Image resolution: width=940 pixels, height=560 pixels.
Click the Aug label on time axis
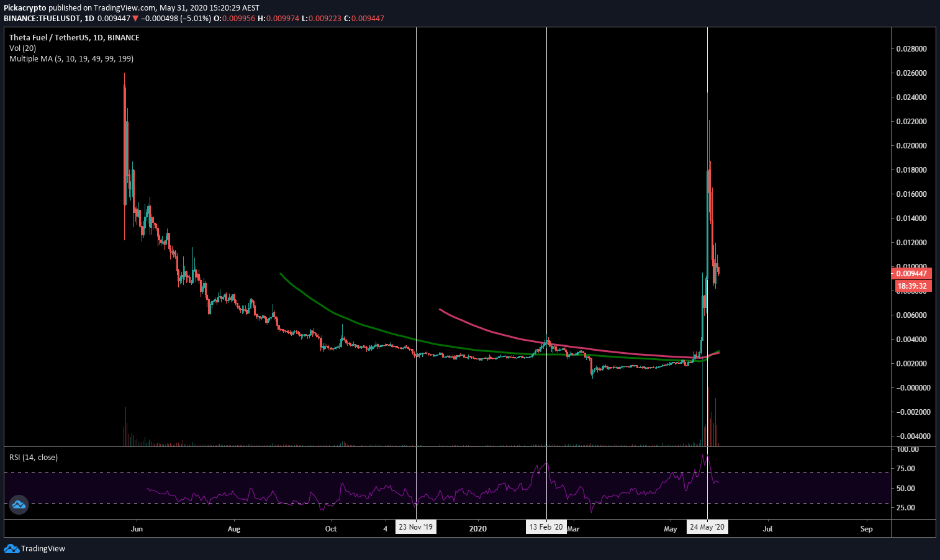point(234,529)
